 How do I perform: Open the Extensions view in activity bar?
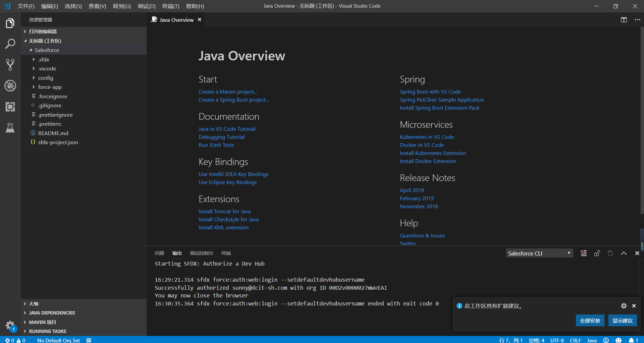[x=10, y=107]
